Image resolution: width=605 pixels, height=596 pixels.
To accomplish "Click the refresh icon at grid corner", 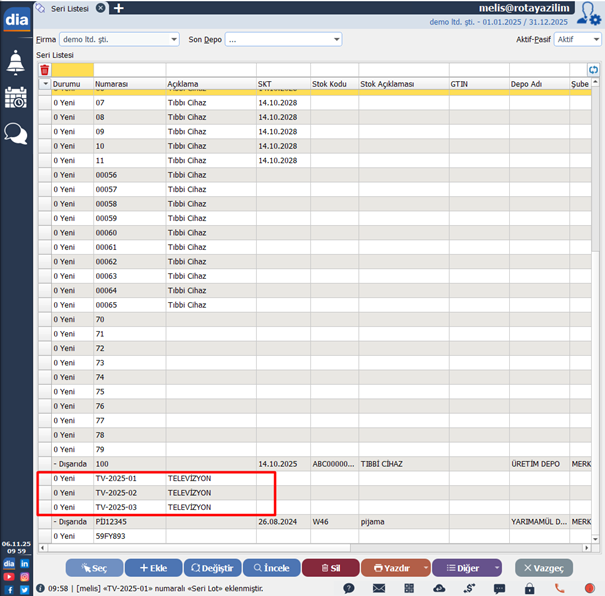I will pyautogui.click(x=593, y=70).
